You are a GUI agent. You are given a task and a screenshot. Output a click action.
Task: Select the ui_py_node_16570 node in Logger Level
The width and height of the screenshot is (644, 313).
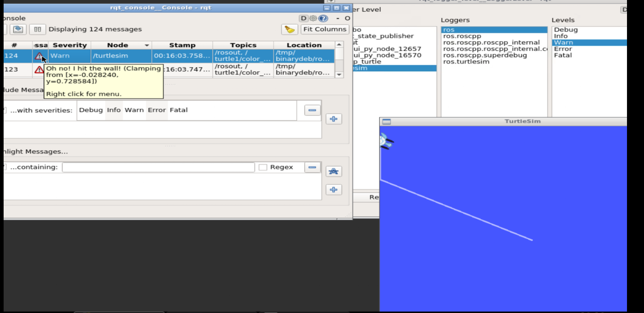click(x=387, y=55)
